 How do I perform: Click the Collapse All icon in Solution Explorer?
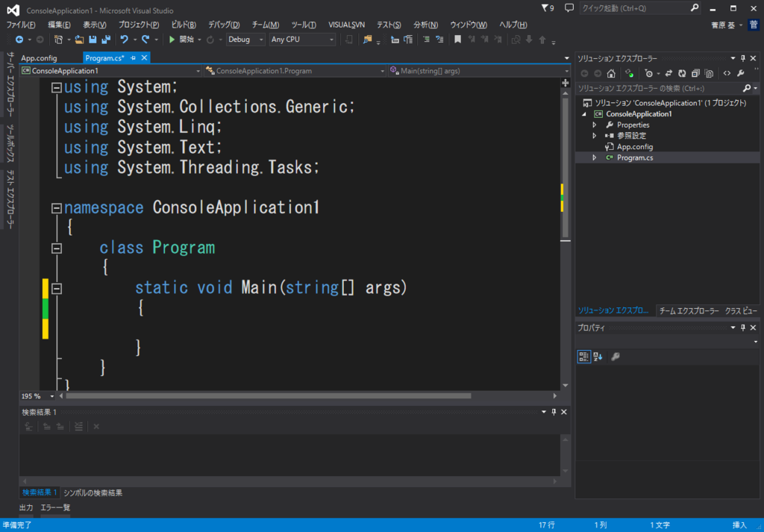(x=696, y=74)
